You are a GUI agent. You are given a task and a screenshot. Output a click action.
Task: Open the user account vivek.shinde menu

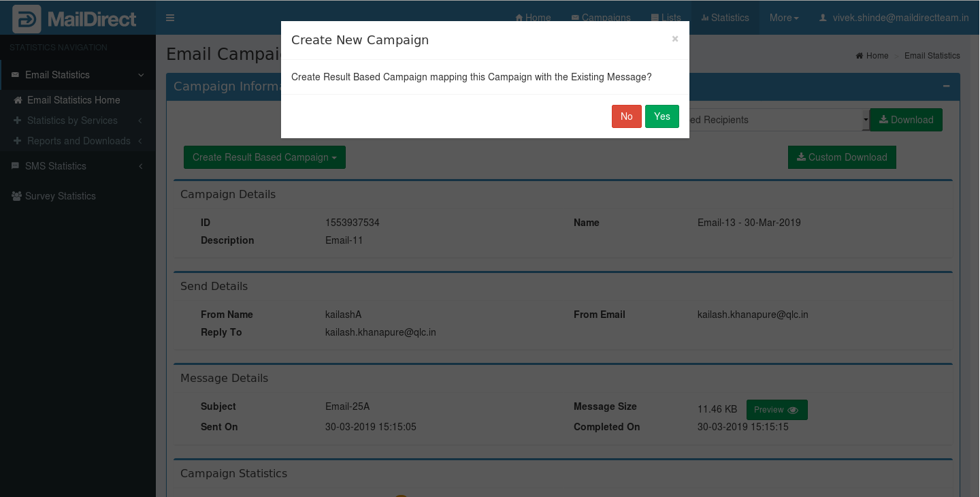pos(894,18)
